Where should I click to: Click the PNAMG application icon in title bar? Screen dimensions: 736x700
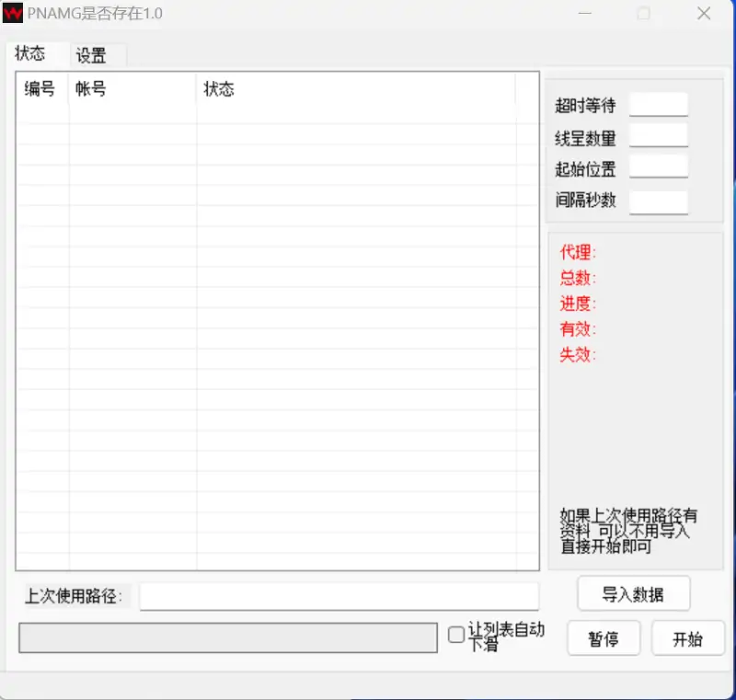click(13, 13)
